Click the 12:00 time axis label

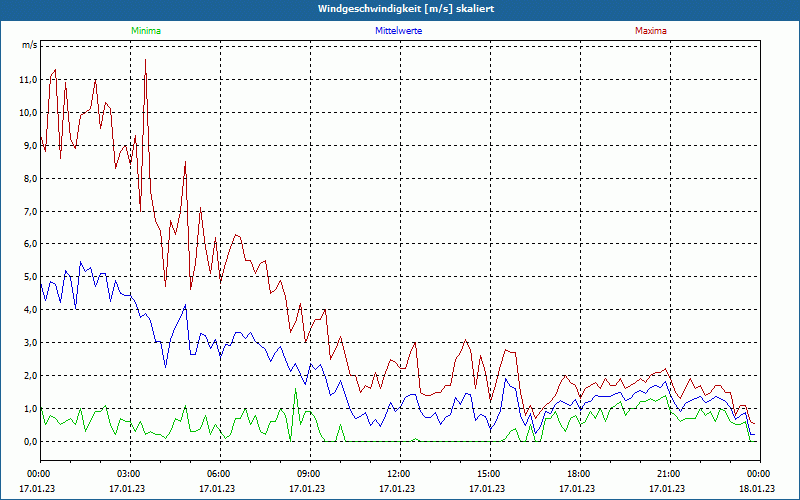tap(399, 473)
